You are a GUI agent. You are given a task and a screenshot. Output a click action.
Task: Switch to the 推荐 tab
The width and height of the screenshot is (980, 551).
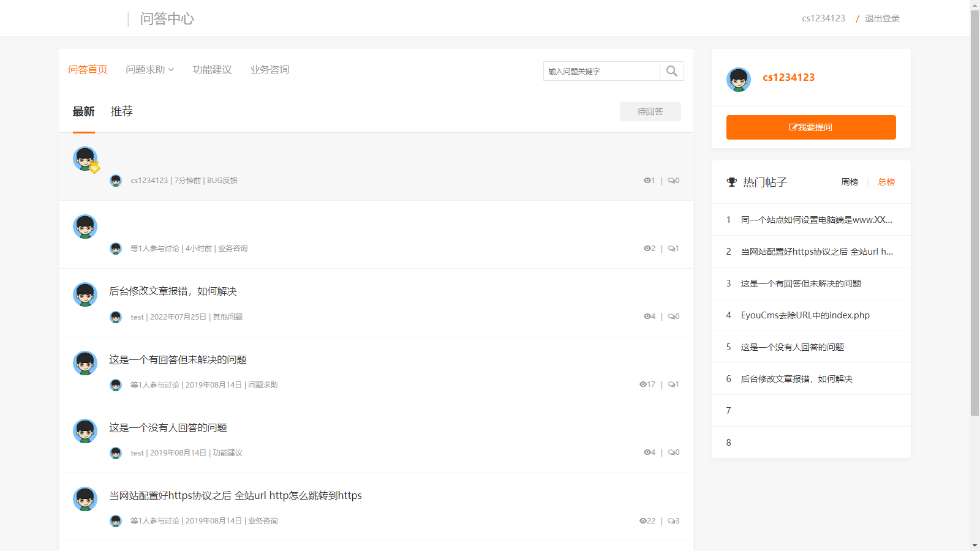click(x=121, y=111)
